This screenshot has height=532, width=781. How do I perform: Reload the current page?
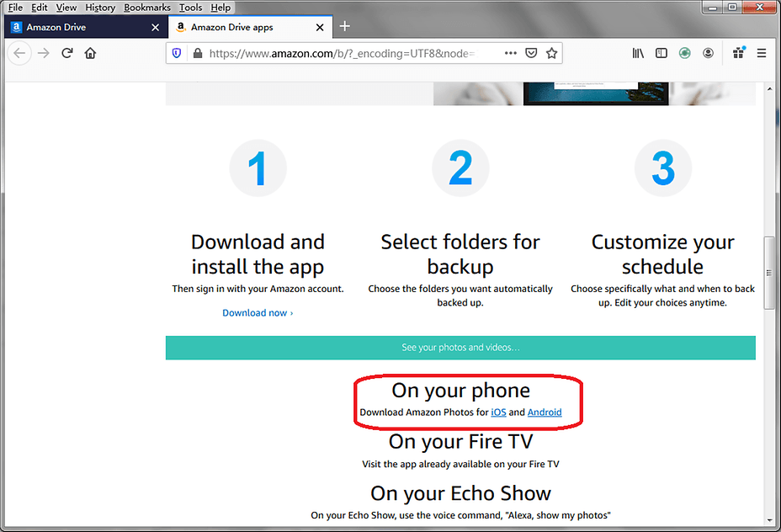(67, 53)
